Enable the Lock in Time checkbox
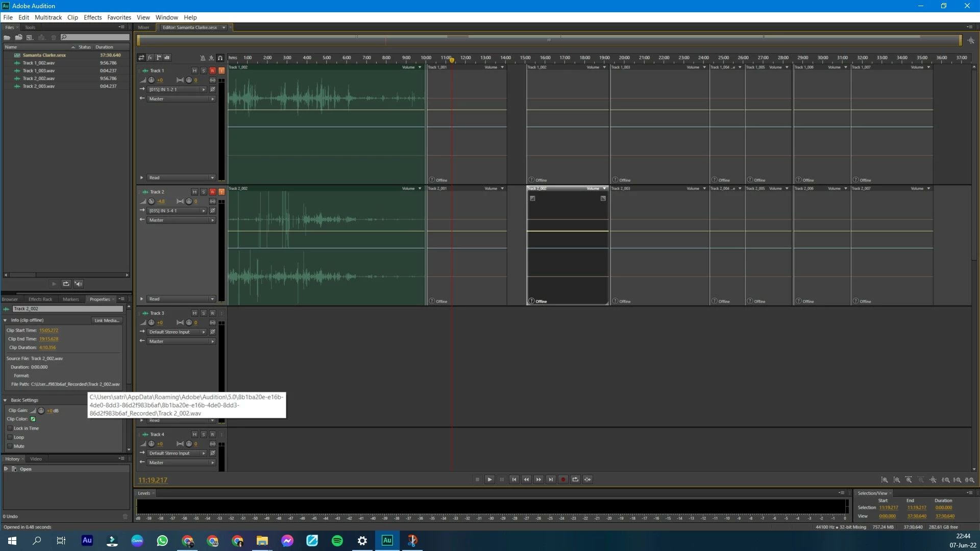The width and height of the screenshot is (980, 551). click(10, 429)
